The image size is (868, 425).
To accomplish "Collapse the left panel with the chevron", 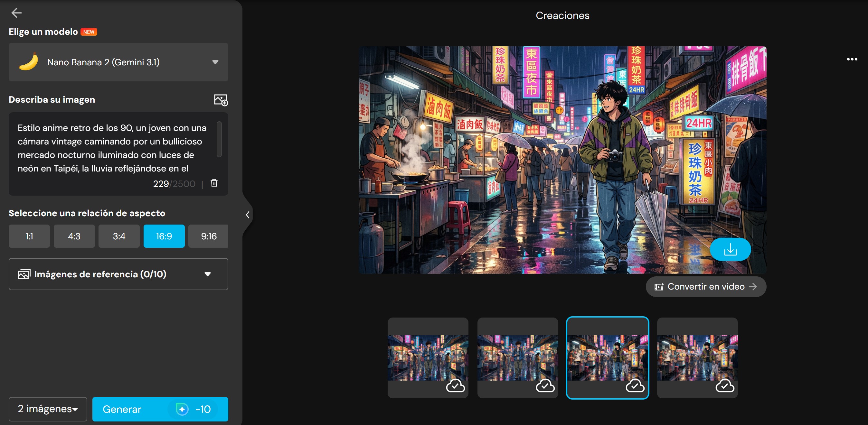I will (x=248, y=215).
